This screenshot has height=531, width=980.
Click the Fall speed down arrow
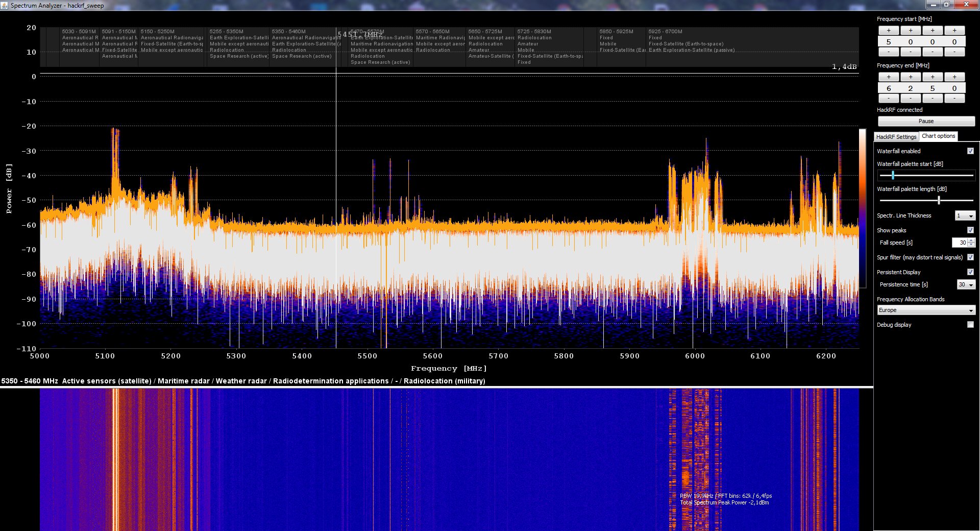tap(971, 245)
